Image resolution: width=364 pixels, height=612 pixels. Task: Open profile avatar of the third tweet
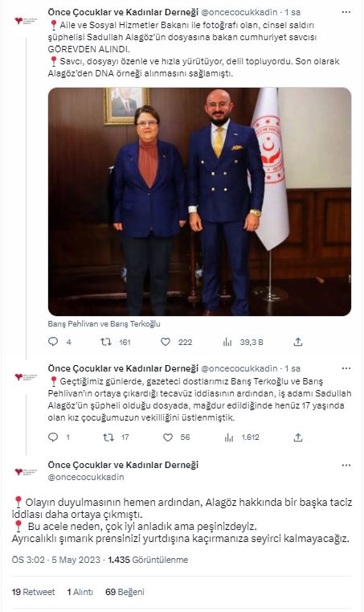click(x=26, y=471)
